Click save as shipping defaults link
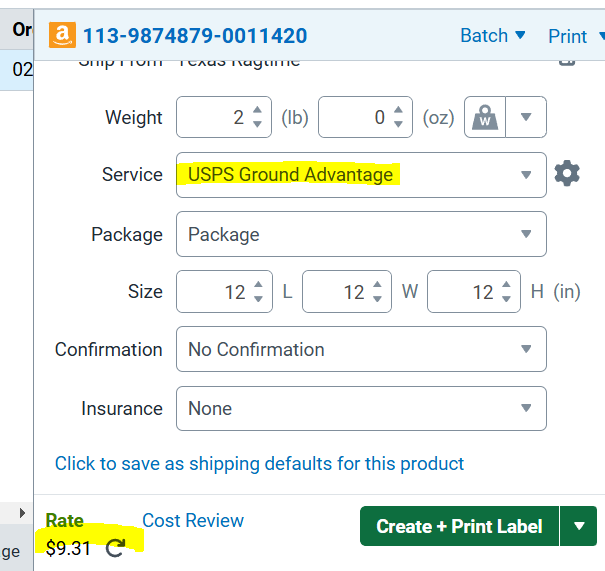Viewport: 605px width, 571px height. (259, 464)
